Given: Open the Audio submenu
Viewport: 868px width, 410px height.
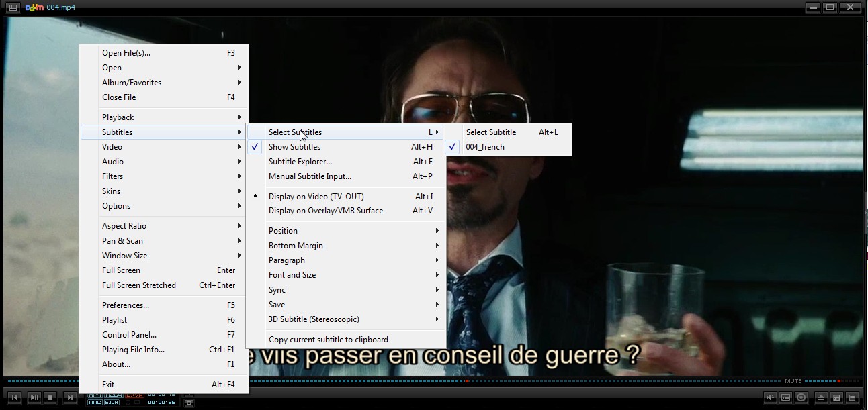Looking at the screenshot, I should 164,162.
